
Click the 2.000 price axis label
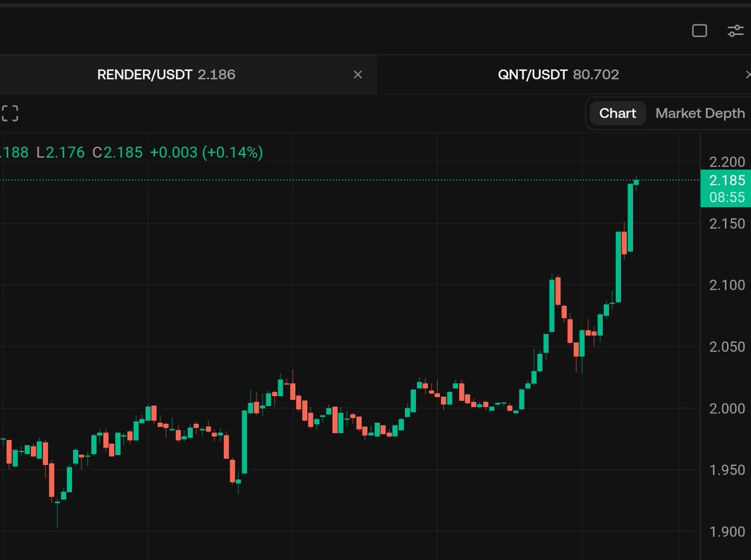pyautogui.click(x=727, y=408)
